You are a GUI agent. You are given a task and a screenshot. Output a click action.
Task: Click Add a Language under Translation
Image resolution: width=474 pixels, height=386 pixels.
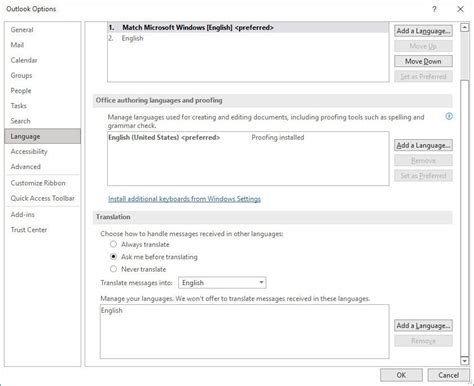[423, 325]
